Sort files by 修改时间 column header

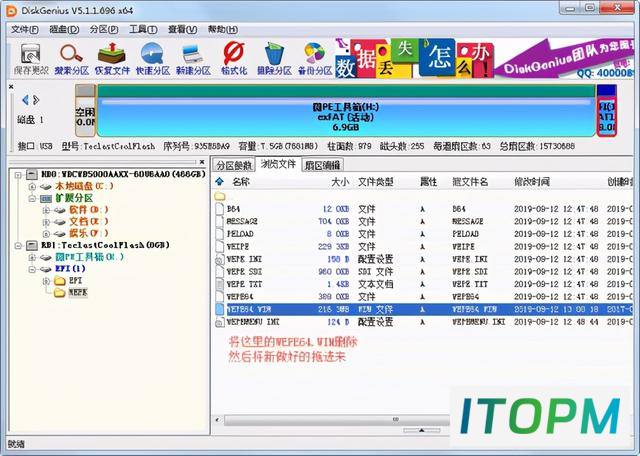click(x=532, y=182)
